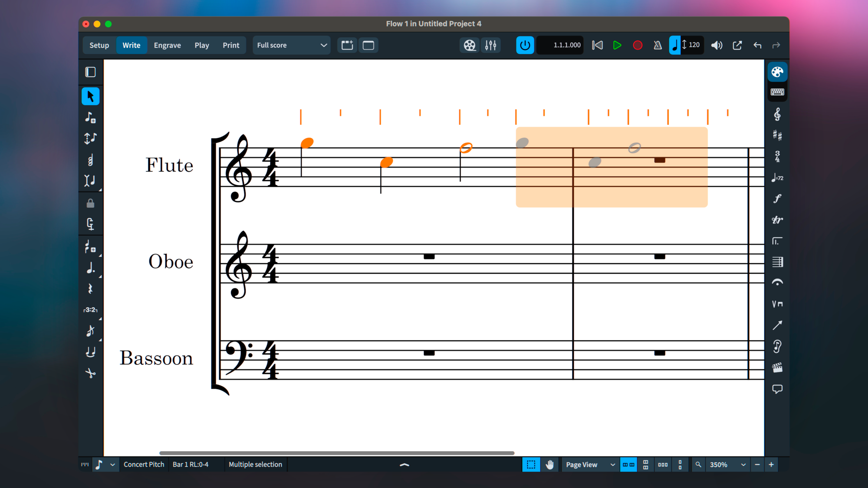Click the horizontal scrollbar below score

(336, 453)
